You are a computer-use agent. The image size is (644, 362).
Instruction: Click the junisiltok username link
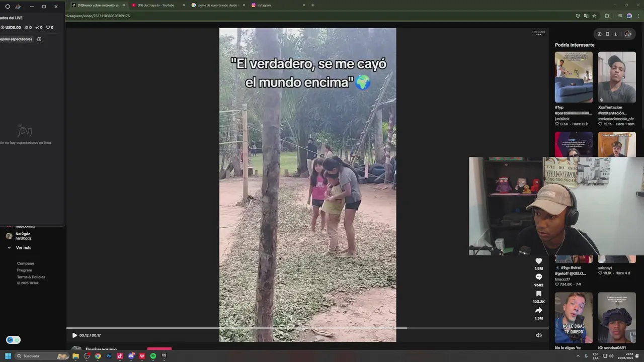coord(562,119)
